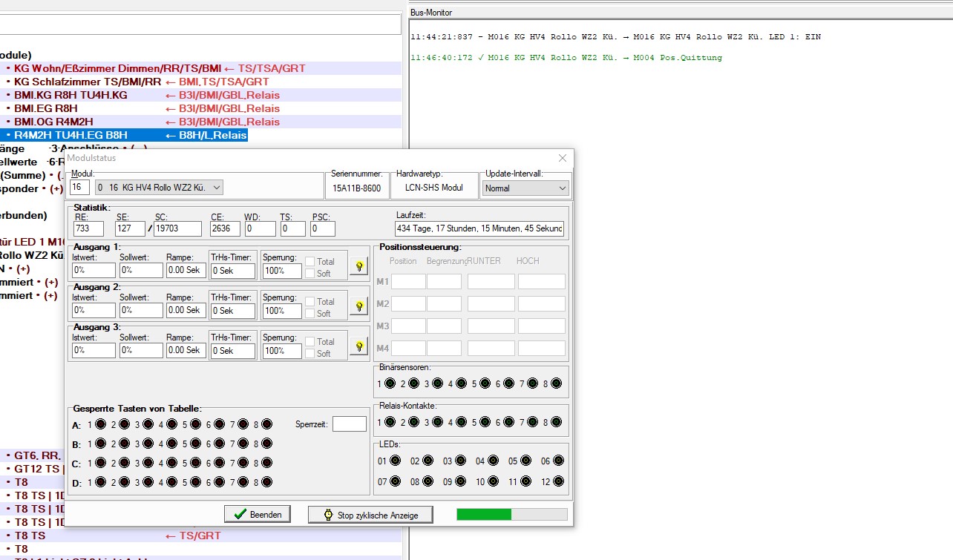Enable Total checkbox for Ausgang 1
Screen dimensions: 953x560
(310, 261)
